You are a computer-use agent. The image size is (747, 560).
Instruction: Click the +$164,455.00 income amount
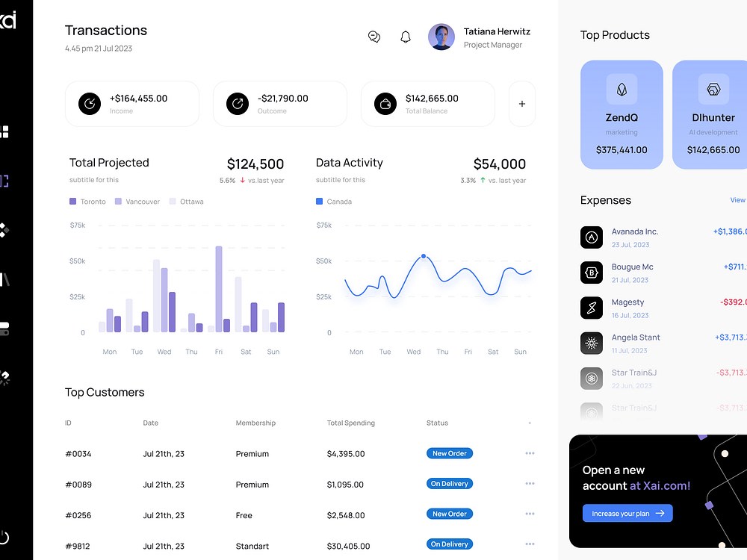(139, 98)
